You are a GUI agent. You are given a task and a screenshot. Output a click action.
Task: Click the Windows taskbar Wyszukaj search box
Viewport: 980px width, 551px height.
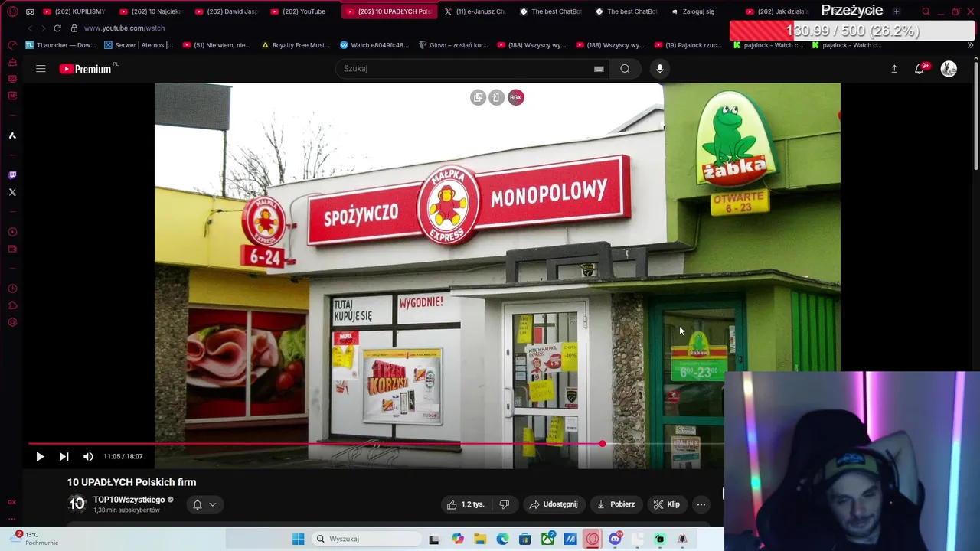[367, 539]
